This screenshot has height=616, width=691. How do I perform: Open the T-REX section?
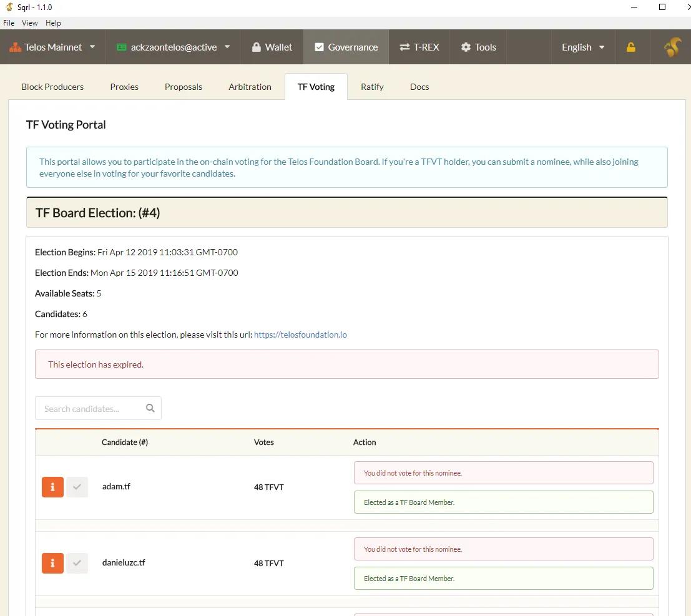tap(419, 47)
